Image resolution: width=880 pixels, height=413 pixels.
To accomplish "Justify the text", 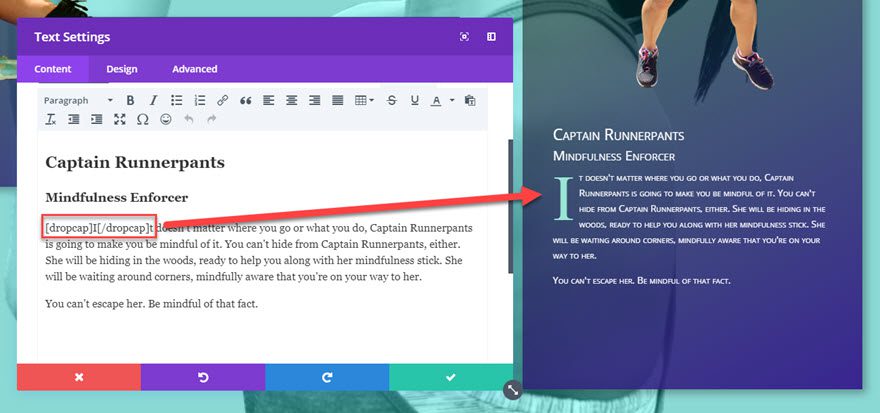I will click(337, 100).
